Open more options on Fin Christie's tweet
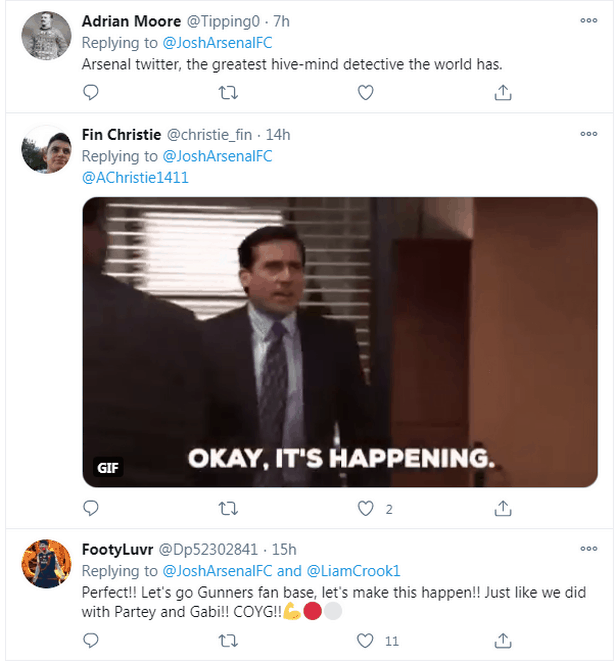615x661 pixels. 589,135
